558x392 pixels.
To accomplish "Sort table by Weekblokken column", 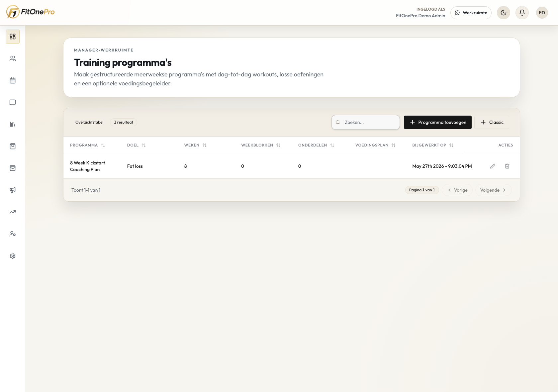I will 261,145.
